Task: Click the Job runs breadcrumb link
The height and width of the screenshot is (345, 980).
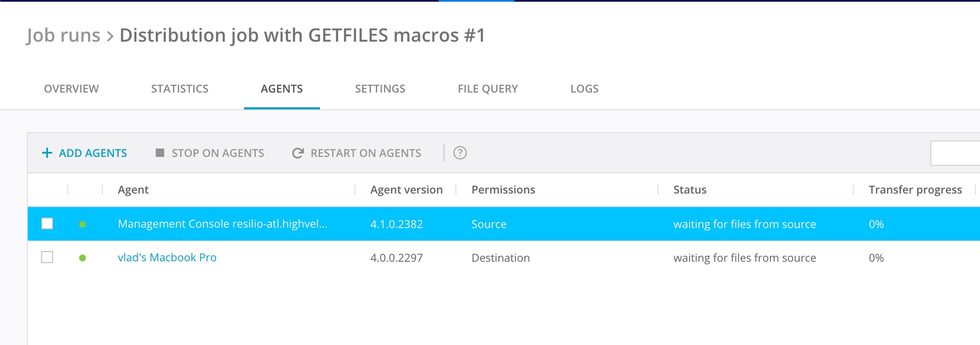Action: 64,35
